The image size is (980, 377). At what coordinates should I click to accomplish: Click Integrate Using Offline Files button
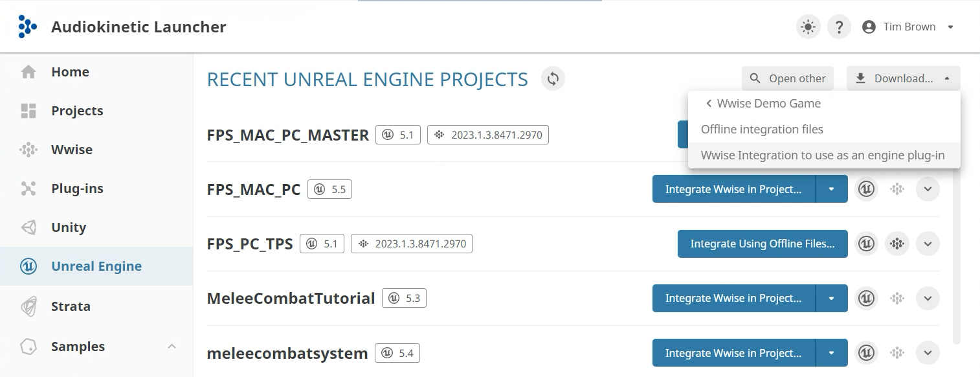pyautogui.click(x=763, y=244)
